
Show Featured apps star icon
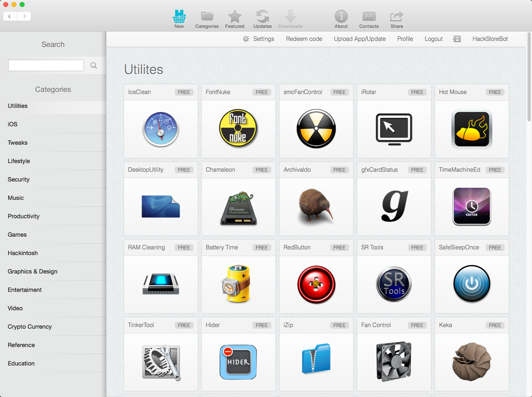point(235,16)
